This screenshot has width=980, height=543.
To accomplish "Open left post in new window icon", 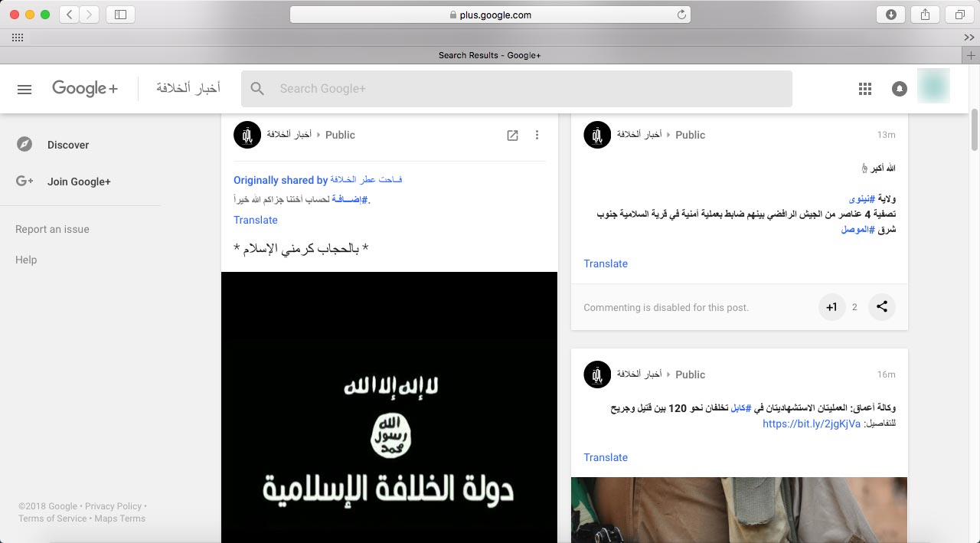I will tap(512, 135).
